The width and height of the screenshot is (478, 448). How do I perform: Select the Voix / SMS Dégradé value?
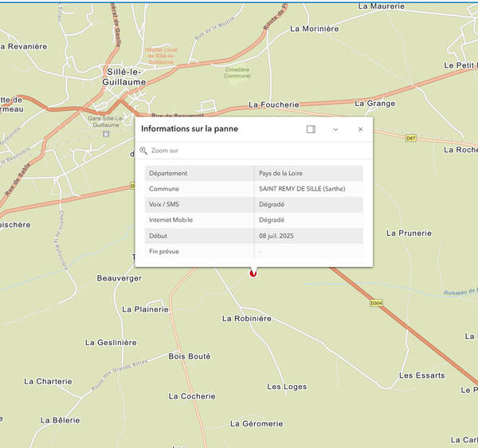pos(272,204)
